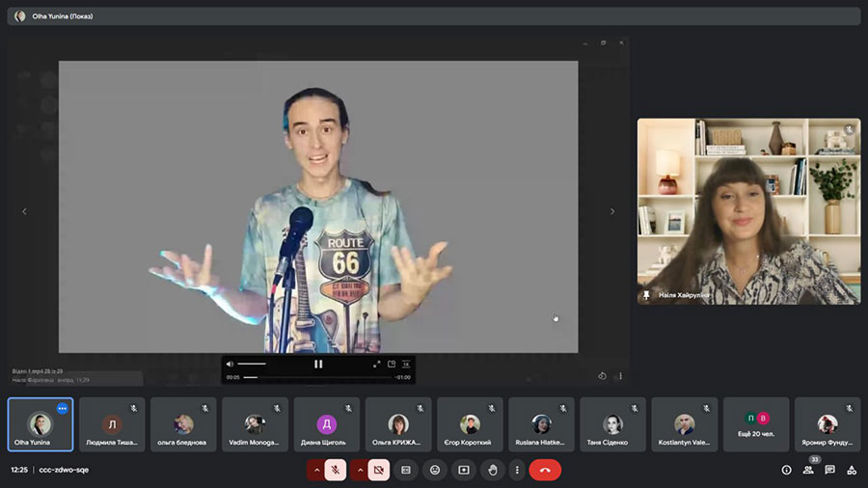The height and width of the screenshot is (488, 868).
Task: Open the emoji reactions panel
Action: coord(435,470)
